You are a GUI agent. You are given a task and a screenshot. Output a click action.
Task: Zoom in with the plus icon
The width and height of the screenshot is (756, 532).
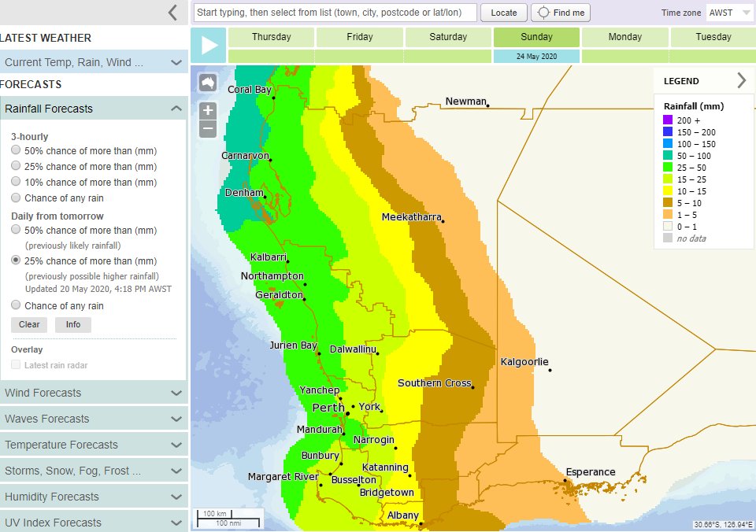click(208, 111)
